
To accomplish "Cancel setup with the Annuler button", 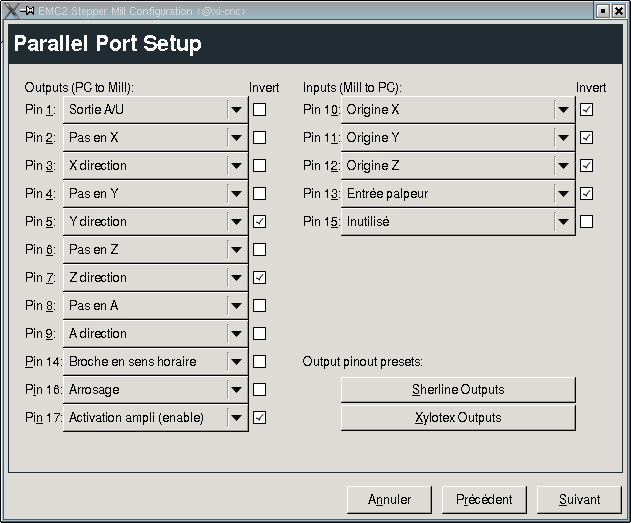I will [389, 500].
